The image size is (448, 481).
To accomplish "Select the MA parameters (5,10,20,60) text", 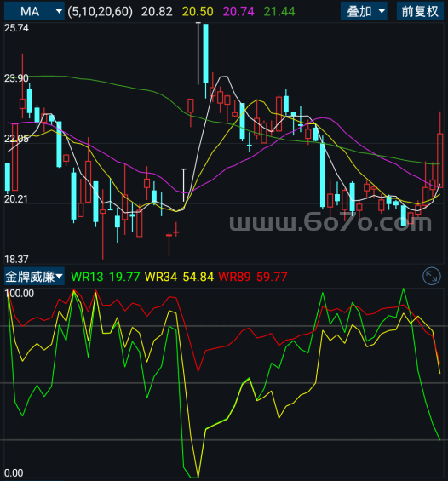I will 100,12.
